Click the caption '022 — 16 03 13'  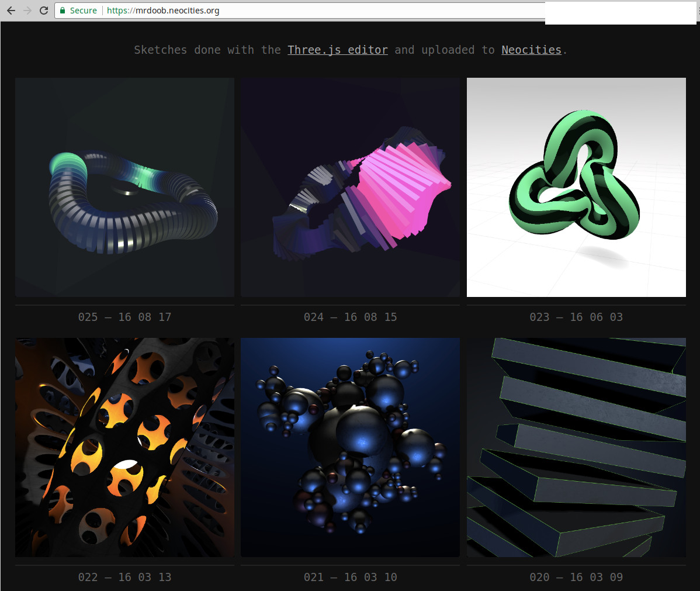pos(124,577)
